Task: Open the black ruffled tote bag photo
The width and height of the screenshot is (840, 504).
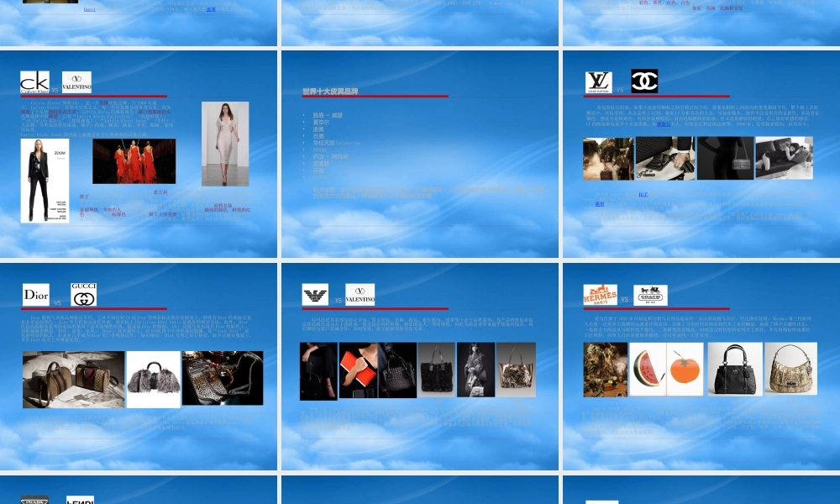Action: (x=437, y=370)
